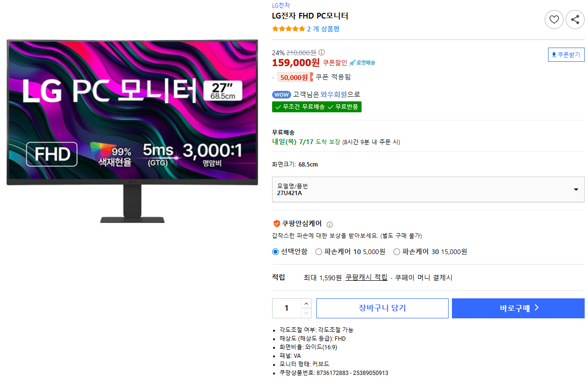Viewport: 588px width, 384px height.
Task: Decrease quantity with the down arrow
Action: coord(306,313)
